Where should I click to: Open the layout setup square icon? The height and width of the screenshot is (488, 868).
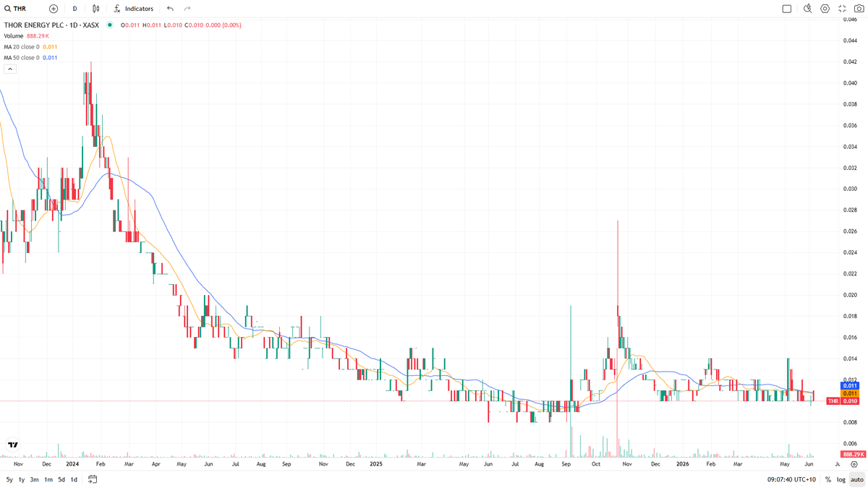point(787,9)
